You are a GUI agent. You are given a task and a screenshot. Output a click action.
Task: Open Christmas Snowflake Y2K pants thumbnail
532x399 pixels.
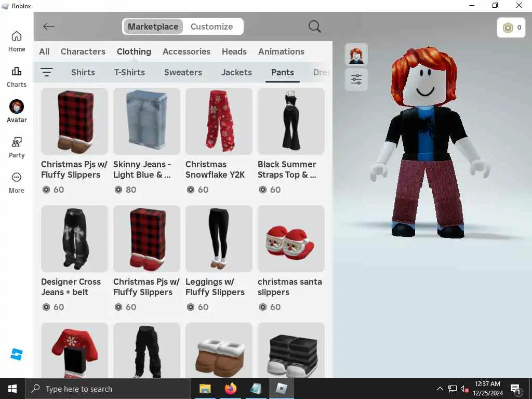(x=219, y=122)
